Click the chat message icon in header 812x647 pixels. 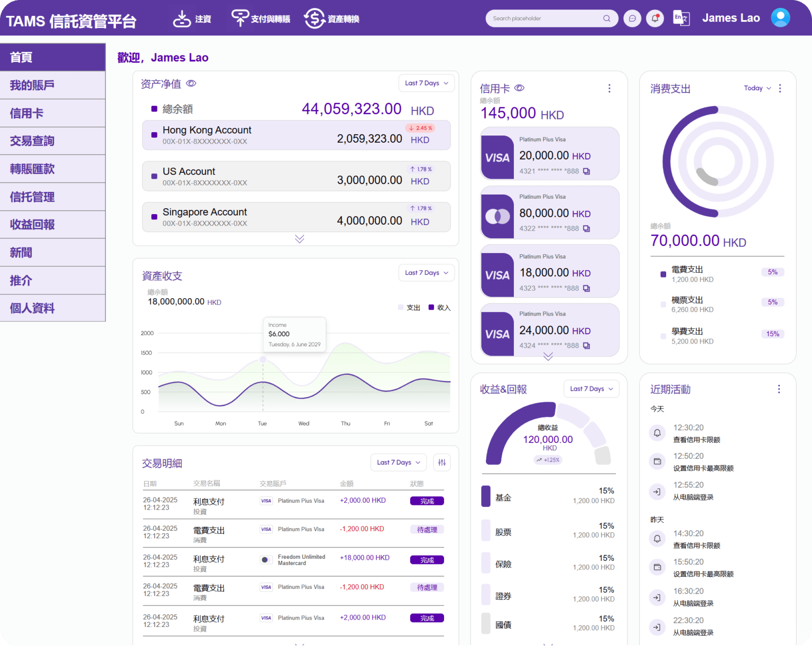tap(632, 19)
